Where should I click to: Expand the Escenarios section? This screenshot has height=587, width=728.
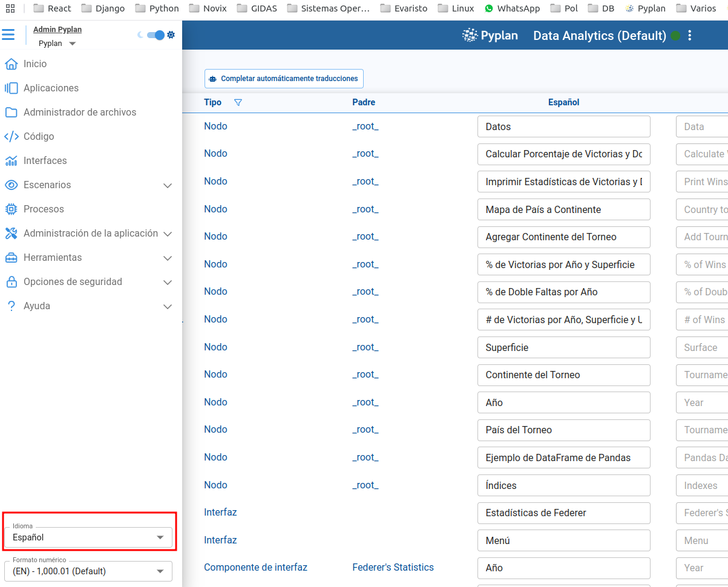pos(168,185)
